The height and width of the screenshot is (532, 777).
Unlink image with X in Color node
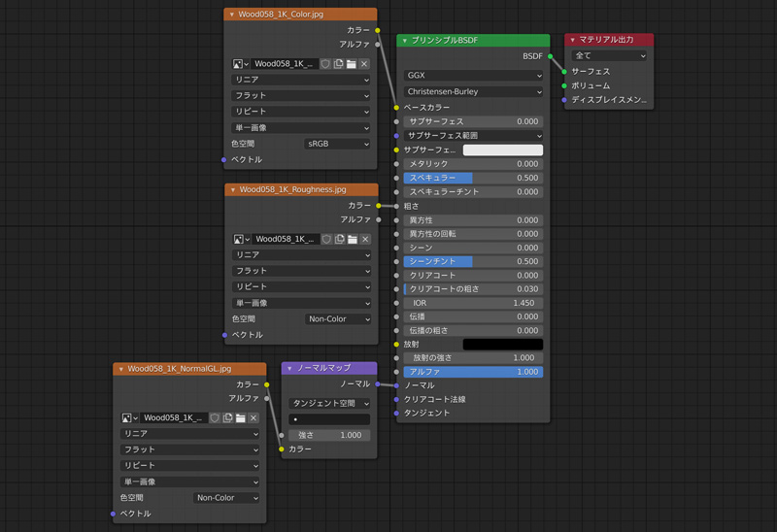tap(364, 64)
